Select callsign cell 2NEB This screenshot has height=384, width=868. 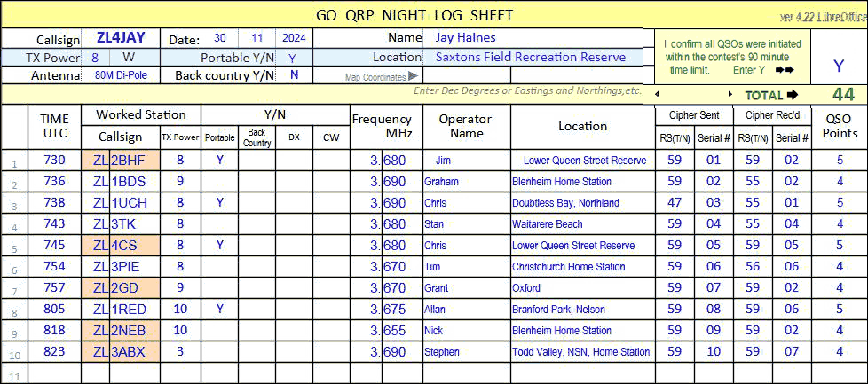[x=135, y=330]
